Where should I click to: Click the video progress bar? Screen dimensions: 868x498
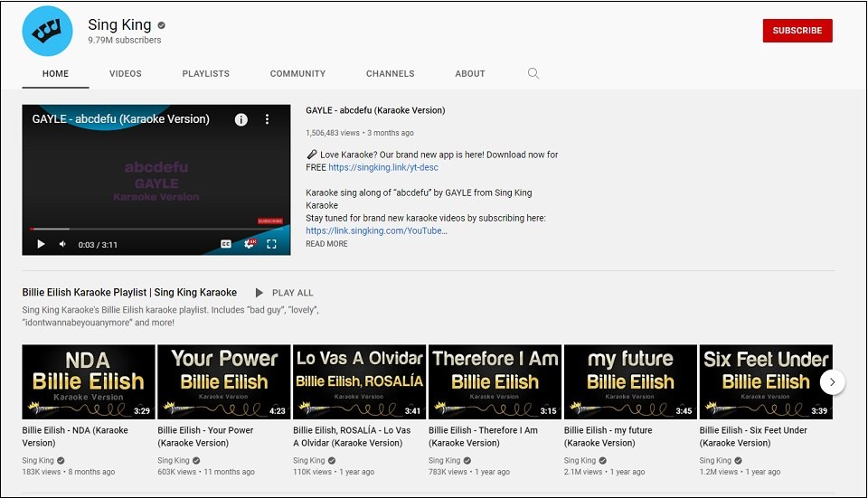pyautogui.click(x=156, y=229)
